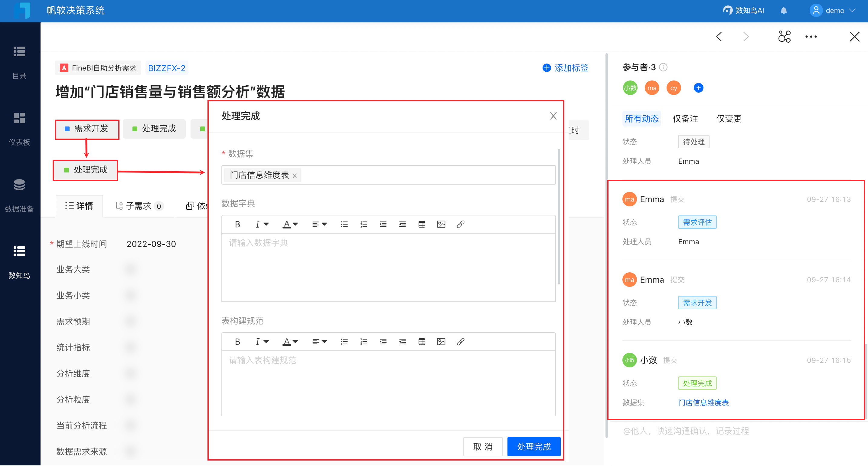The height and width of the screenshot is (466, 868).
Task: Remove the 门店信息维度表 tag from 数据集
Action: pos(295,176)
